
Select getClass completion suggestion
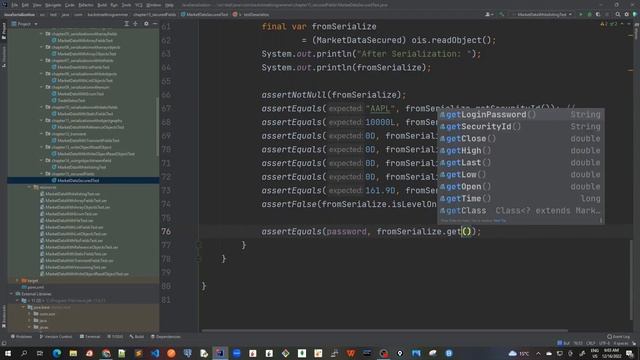(521, 211)
